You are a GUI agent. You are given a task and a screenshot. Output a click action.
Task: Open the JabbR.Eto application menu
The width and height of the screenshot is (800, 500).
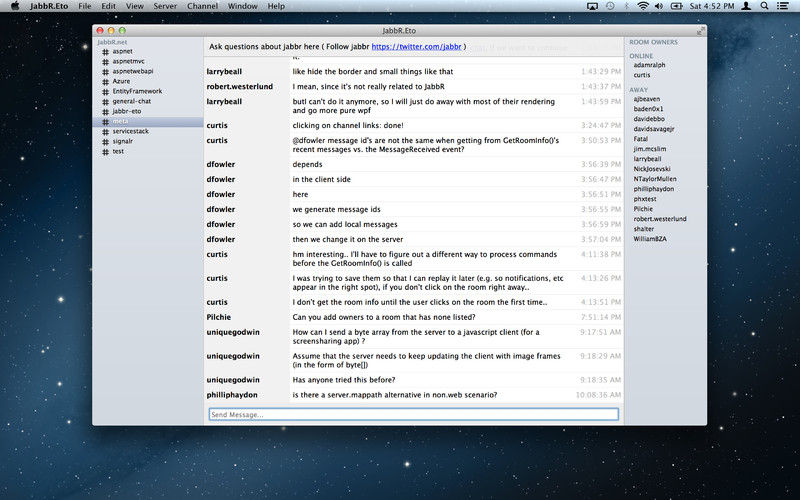coord(49,6)
